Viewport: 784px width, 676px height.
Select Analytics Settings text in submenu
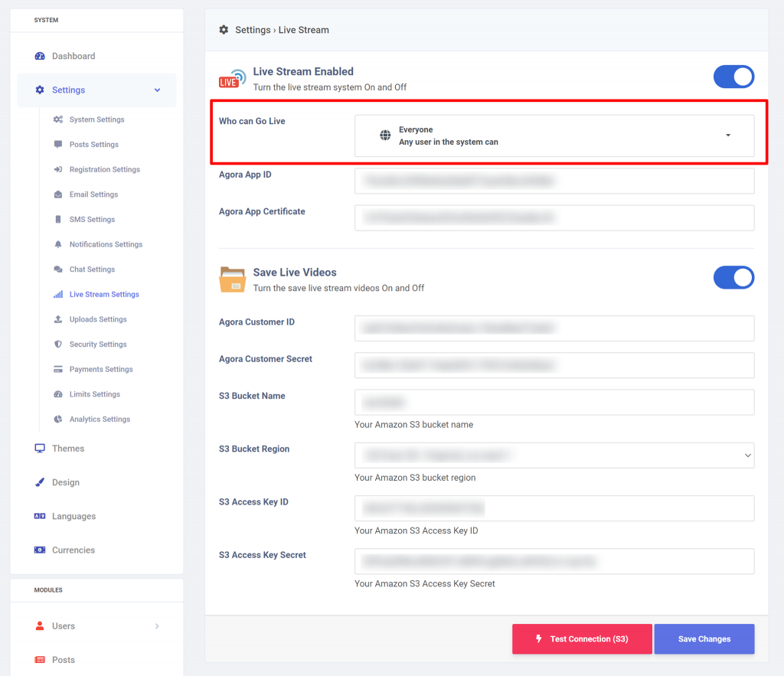[100, 420]
